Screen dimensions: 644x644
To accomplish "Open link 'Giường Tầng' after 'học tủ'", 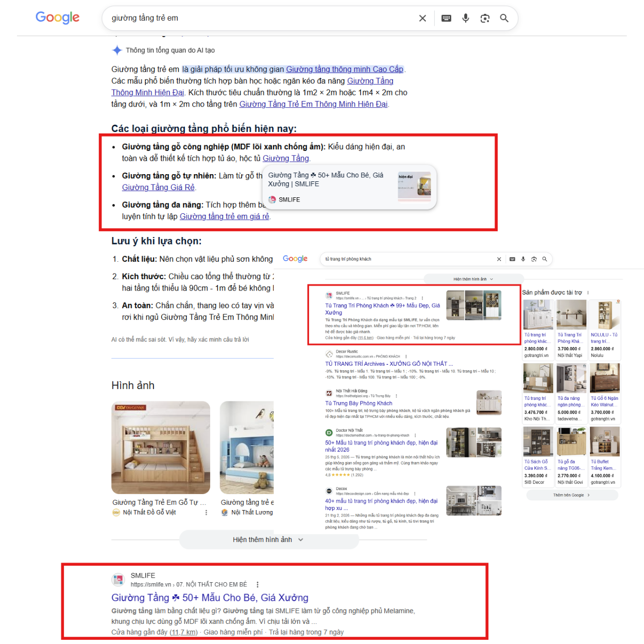I will tap(286, 158).
